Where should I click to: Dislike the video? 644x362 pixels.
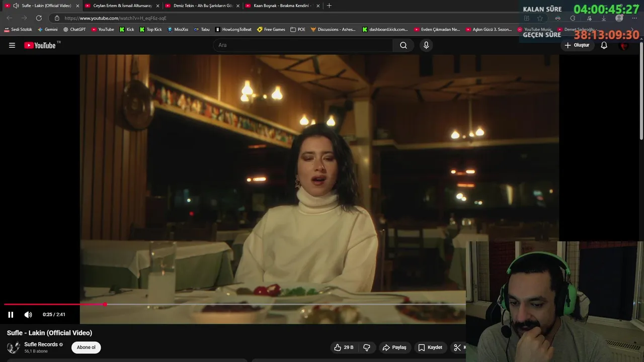(367, 347)
